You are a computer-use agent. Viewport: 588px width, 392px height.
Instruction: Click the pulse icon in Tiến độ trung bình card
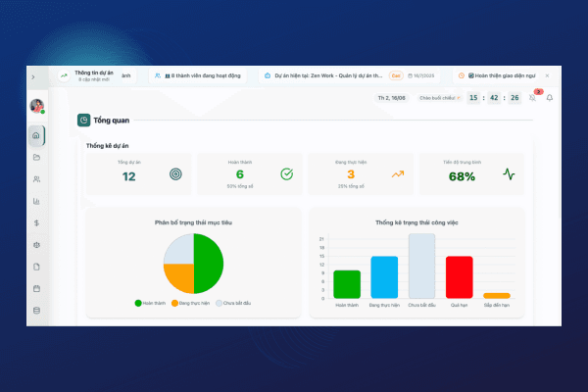point(509,174)
